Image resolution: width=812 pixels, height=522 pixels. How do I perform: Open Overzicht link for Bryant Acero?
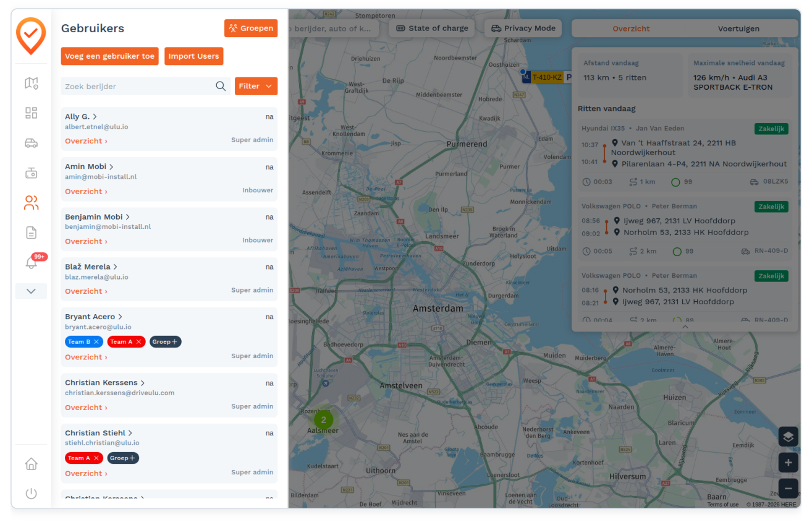click(86, 357)
